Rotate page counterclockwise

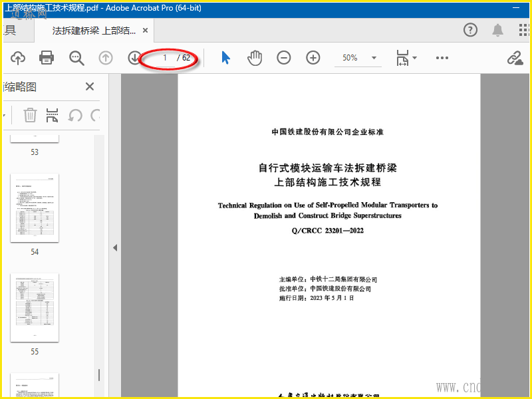tap(75, 115)
